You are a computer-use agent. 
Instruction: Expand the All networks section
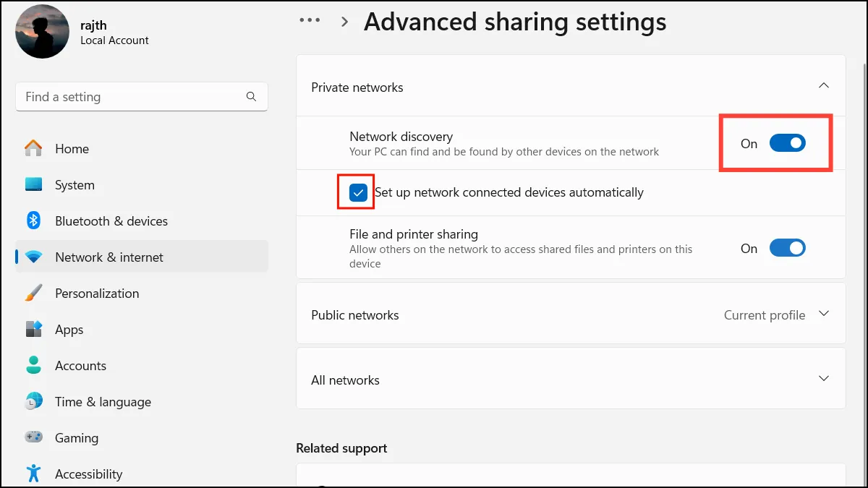[x=823, y=379]
